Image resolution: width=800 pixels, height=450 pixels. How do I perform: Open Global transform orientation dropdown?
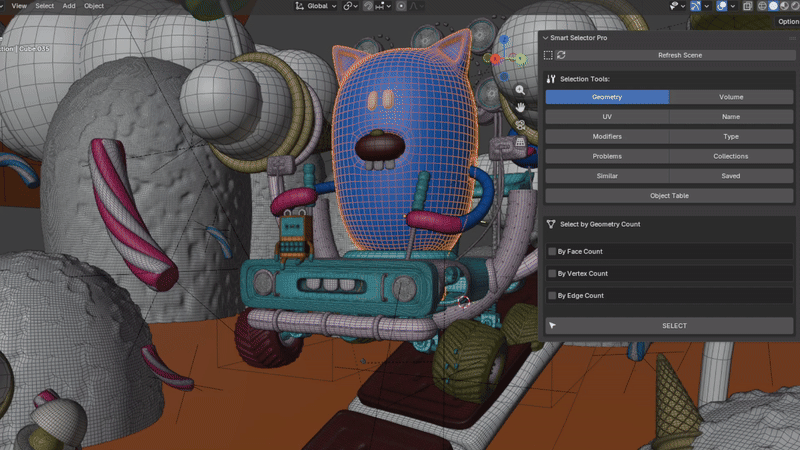point(316,6)
